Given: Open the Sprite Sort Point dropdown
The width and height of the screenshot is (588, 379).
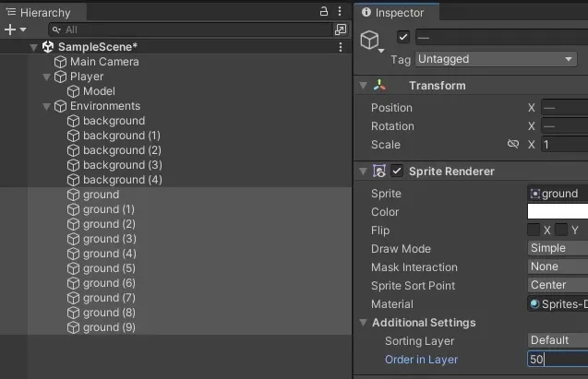Looking at the screenshot, I should (x=558, y=285).
